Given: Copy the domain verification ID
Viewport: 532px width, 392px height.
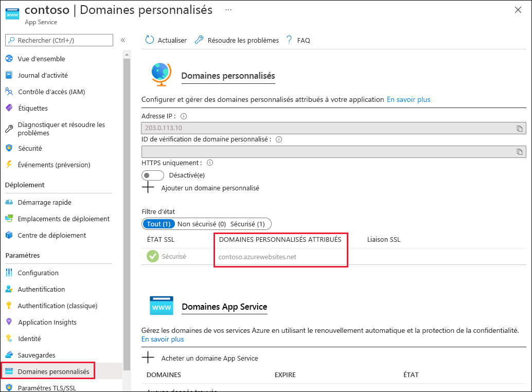Looking at the screenshot, I should (x=521, y=151).
